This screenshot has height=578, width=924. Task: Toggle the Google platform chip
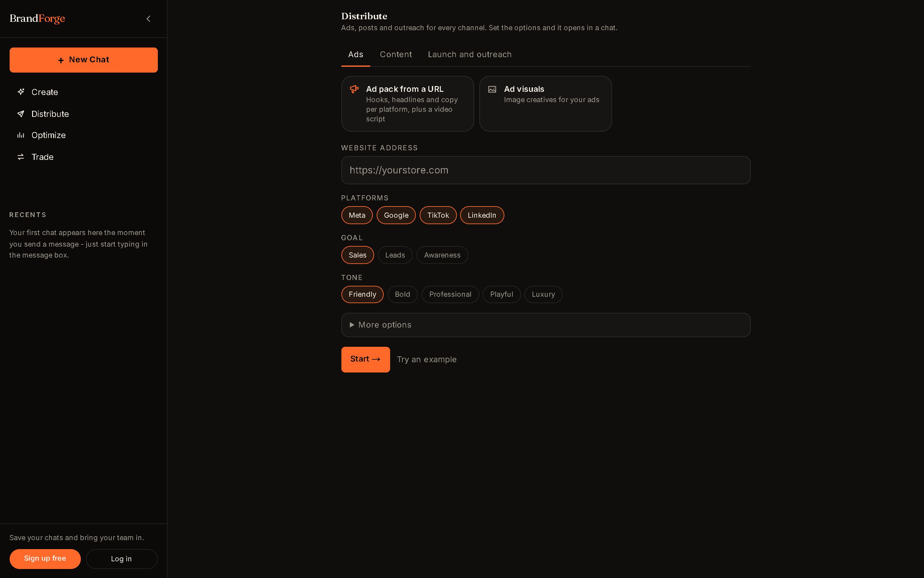tap(396, 215)
